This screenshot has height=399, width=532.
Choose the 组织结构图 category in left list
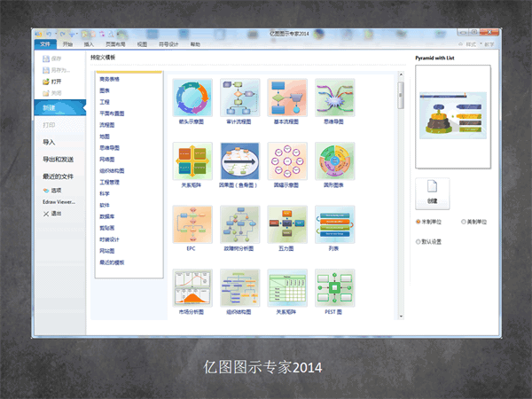coord(112,171)
